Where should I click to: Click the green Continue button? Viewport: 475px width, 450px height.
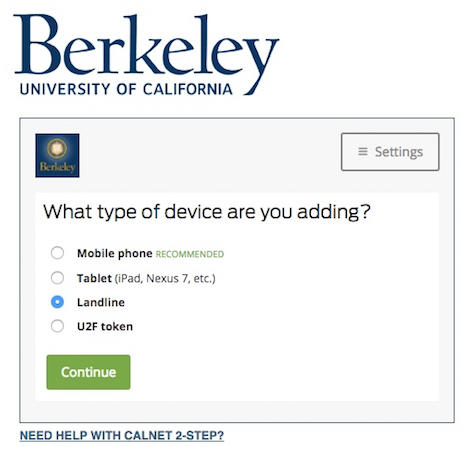coord(88,372)
